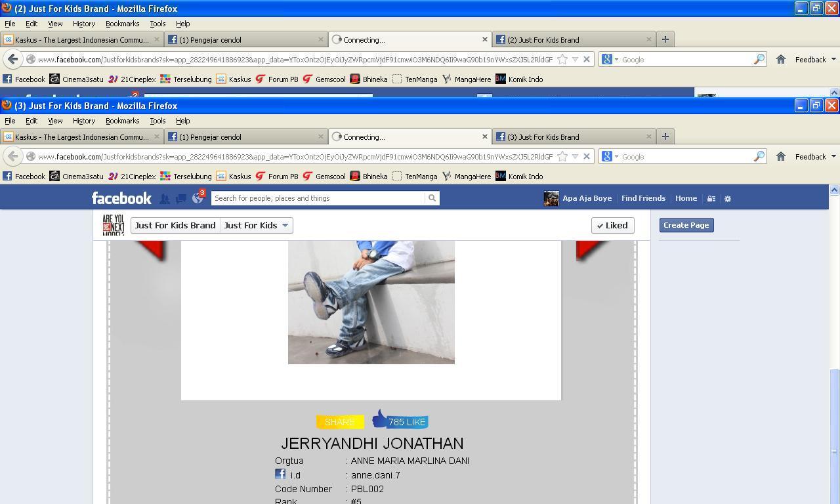Expand the Just For Kids dropdown arrow
This screenshot has width=840, height=504.
(285, 225)
